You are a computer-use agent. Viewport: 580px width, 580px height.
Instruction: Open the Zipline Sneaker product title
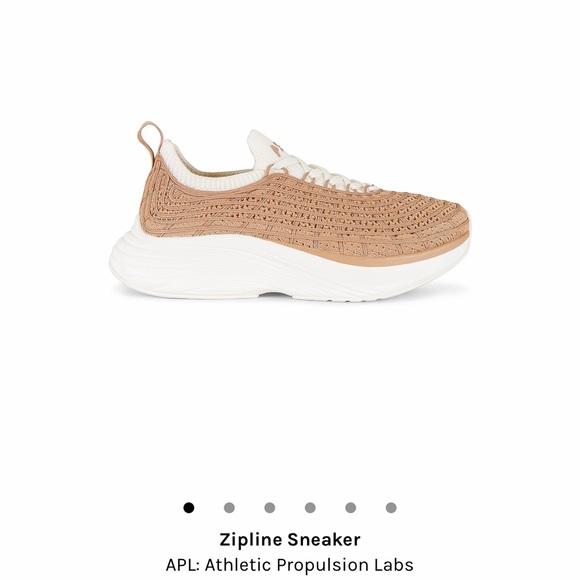[x=290, y=540]
